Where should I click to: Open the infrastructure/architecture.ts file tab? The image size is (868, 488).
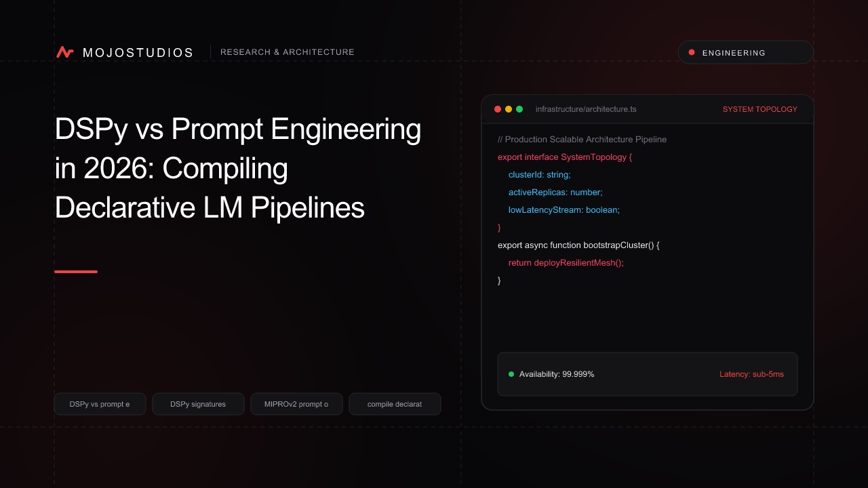click(x=586, y=109)
